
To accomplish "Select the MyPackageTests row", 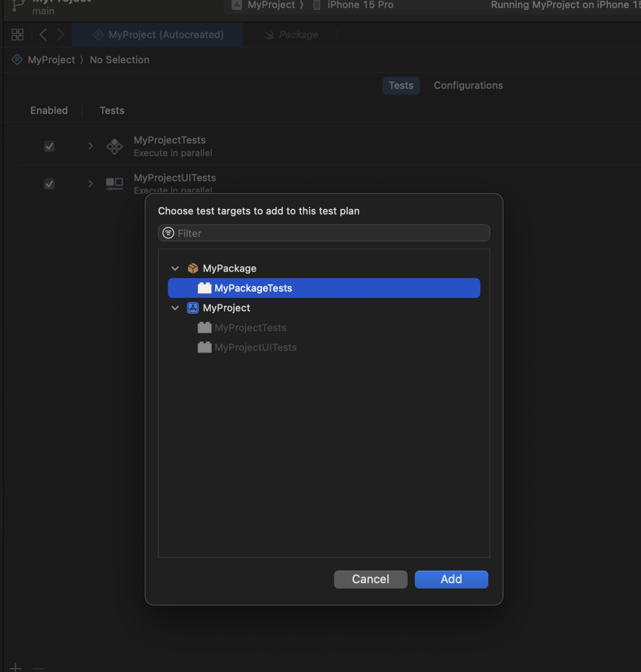I will click(x=324, y=288).
